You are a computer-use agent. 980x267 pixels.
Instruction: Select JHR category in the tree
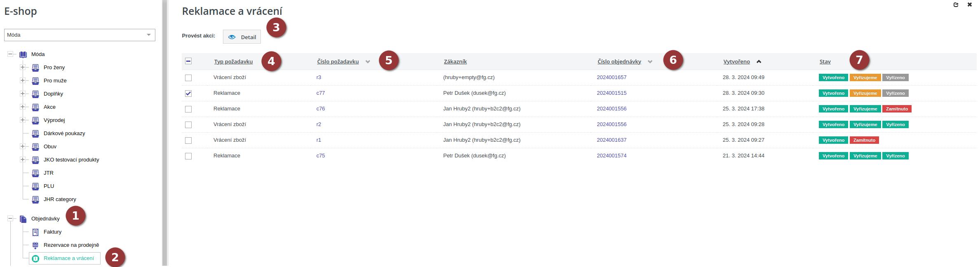(60, 199)
